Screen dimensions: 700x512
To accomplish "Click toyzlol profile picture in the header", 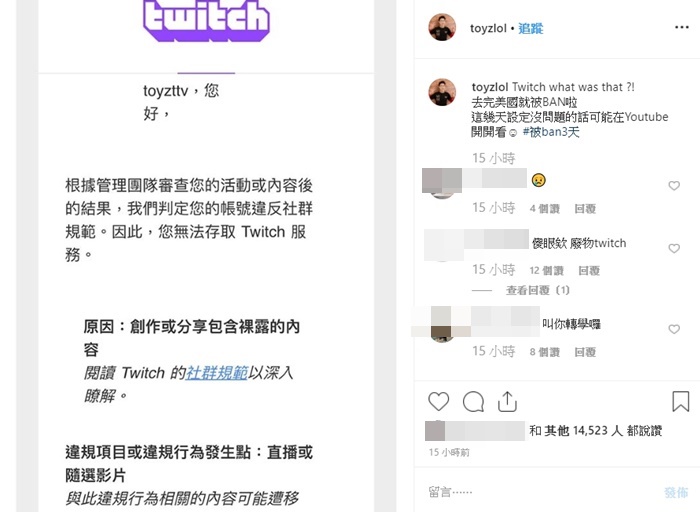I will click(442, 27).
